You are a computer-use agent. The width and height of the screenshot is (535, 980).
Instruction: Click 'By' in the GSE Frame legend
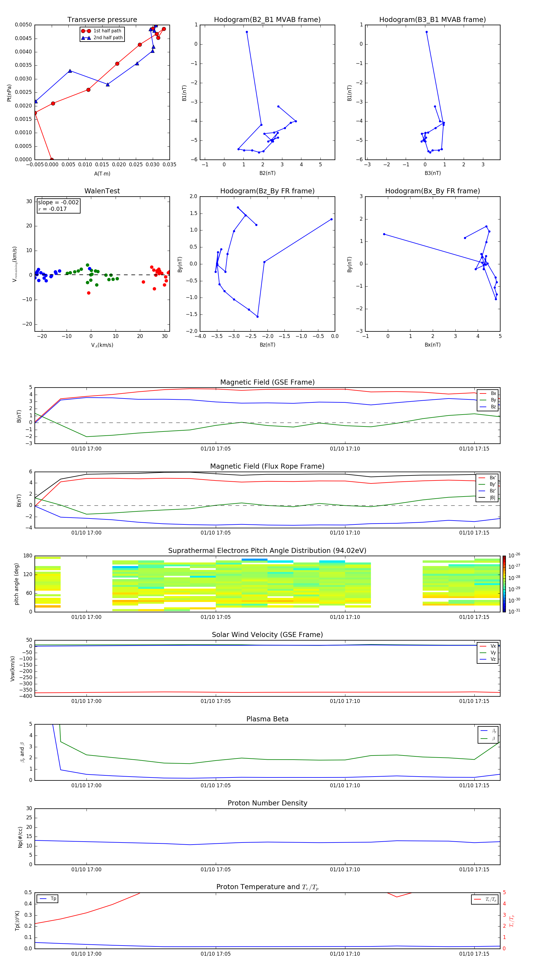click(488, 400)
